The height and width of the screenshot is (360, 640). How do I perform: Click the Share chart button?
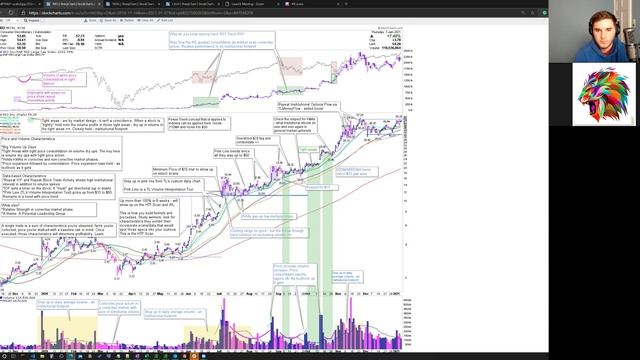pyautogui.click(x=91, y=20)
